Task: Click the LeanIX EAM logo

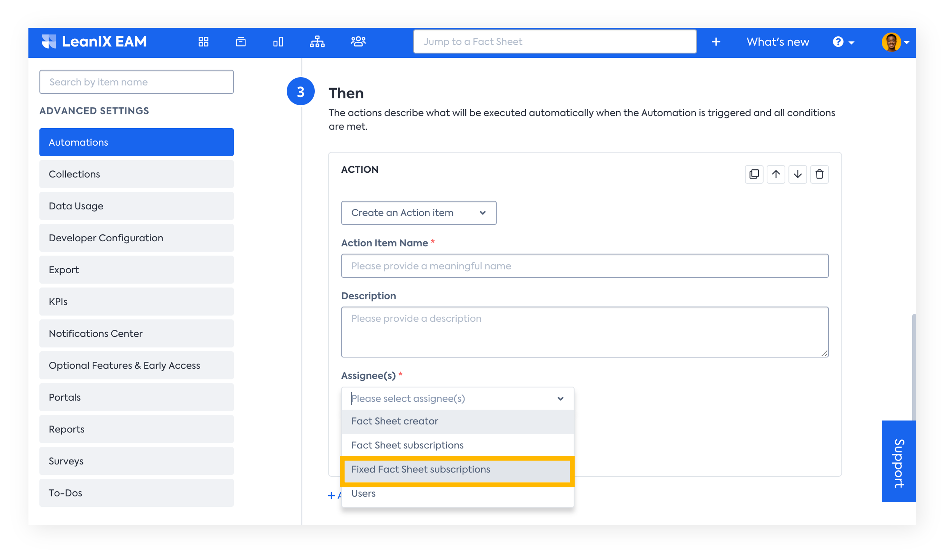Action: [x=94, y=41]
